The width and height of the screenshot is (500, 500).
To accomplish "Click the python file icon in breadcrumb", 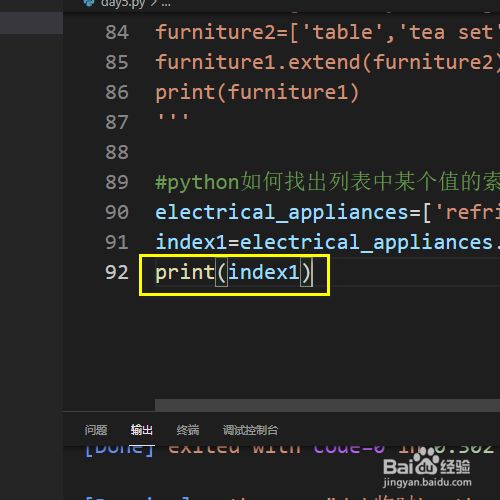I will [x=89, y=3].
